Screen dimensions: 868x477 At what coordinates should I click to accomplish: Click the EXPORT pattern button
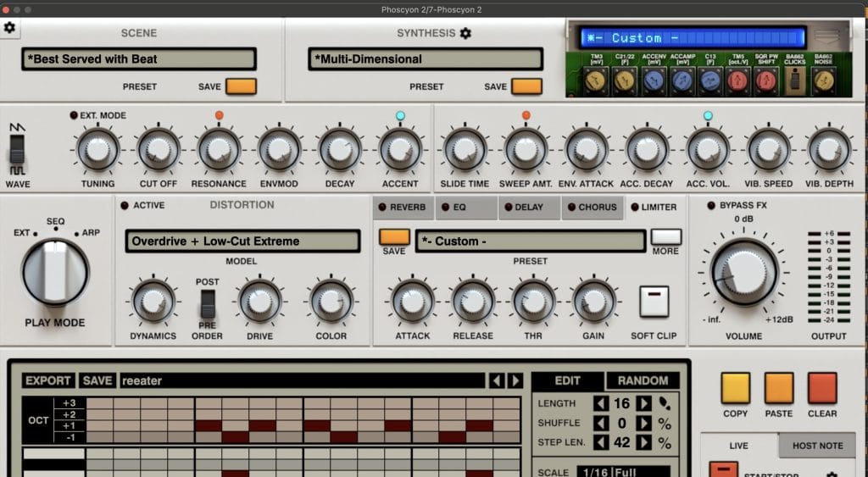(47, 381)
